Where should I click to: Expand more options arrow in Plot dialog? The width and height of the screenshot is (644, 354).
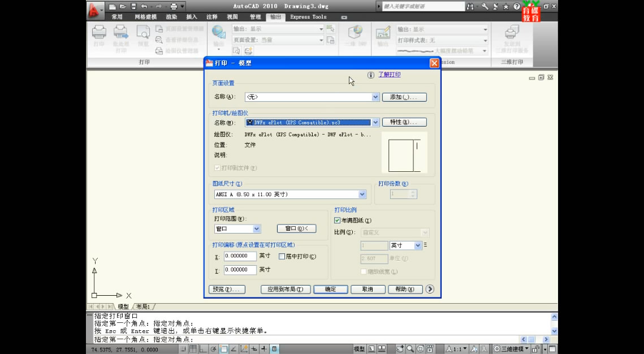coord(430,289)
